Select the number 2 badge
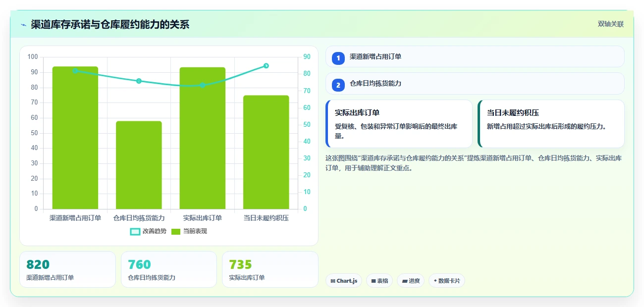This screenshot has height=307, width=644. point(338,85)
